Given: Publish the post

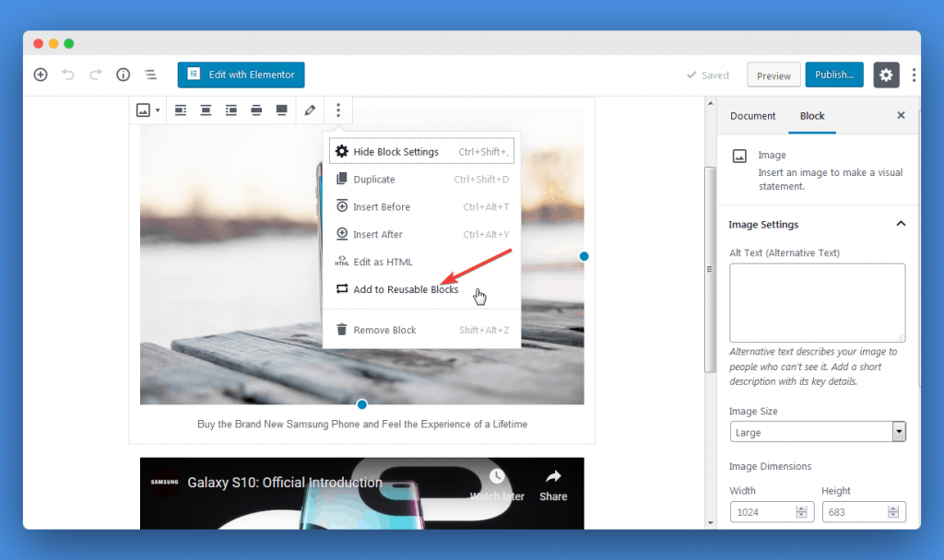Looking at the screenshot, I should [833, 75].
